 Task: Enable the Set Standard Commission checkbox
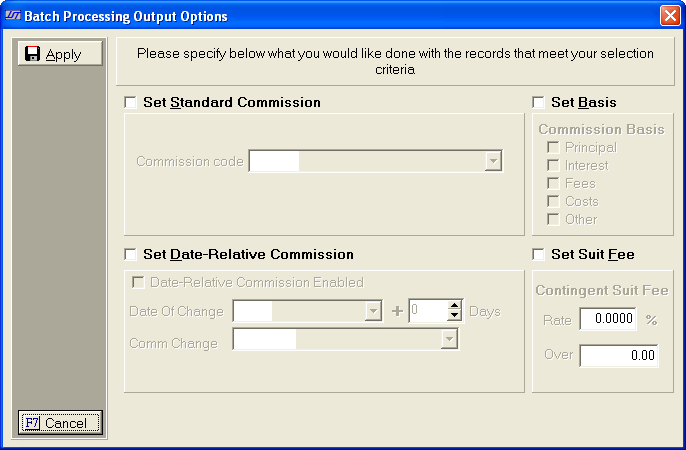tap(130, 102)
